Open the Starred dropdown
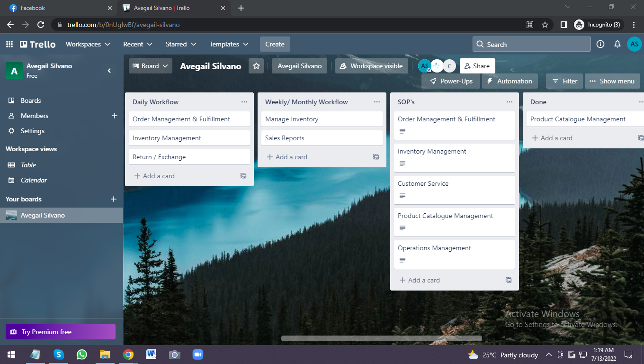Screen dimensions: 644x364 click(x=181, y=44)
